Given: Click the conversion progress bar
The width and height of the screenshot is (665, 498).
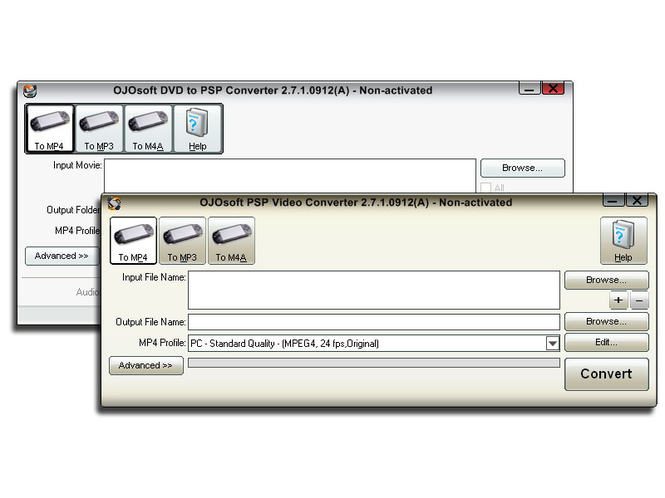Looking at the screenshot, I should [374, 363].
